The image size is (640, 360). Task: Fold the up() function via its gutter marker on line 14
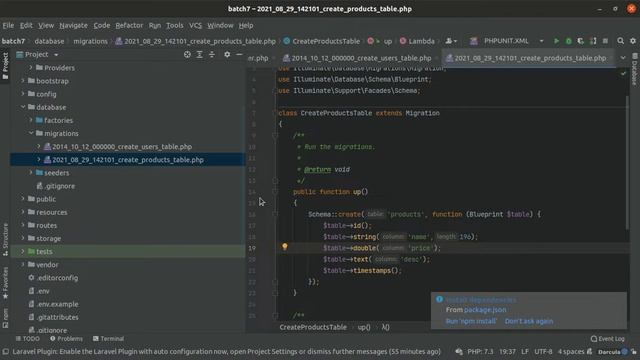pos(275,191)
